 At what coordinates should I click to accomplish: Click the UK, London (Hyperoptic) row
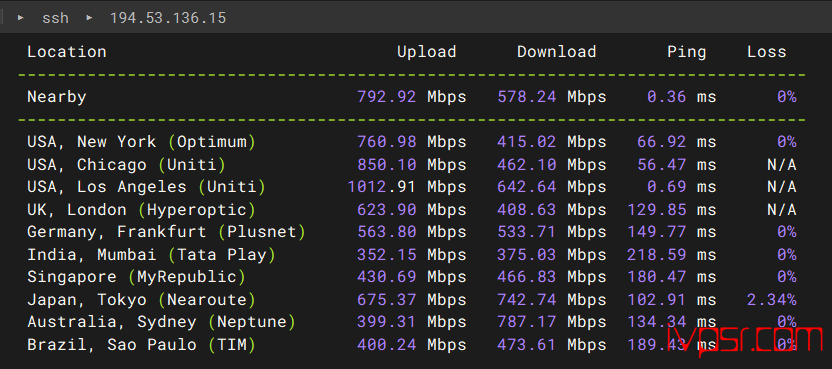click(x=412, y=210)
